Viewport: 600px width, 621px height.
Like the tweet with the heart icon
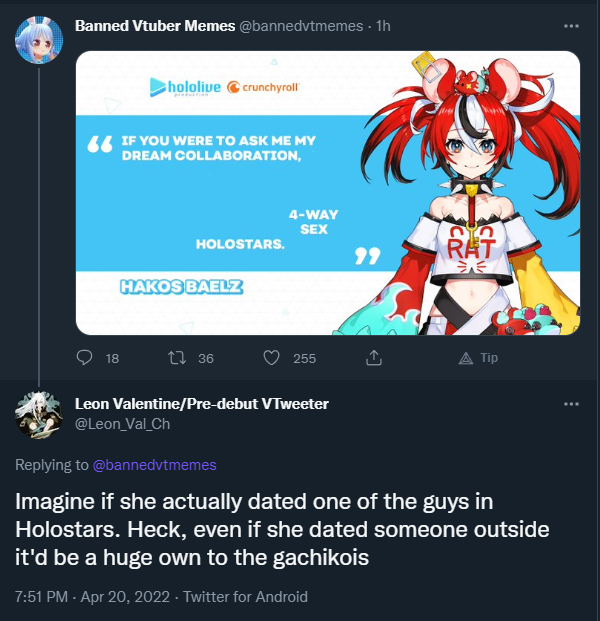tap(272, 358)
